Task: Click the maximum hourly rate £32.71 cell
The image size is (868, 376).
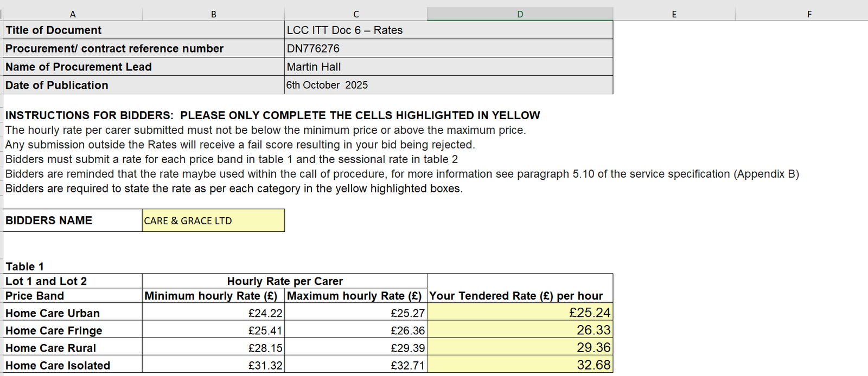Action: [356, 365]
